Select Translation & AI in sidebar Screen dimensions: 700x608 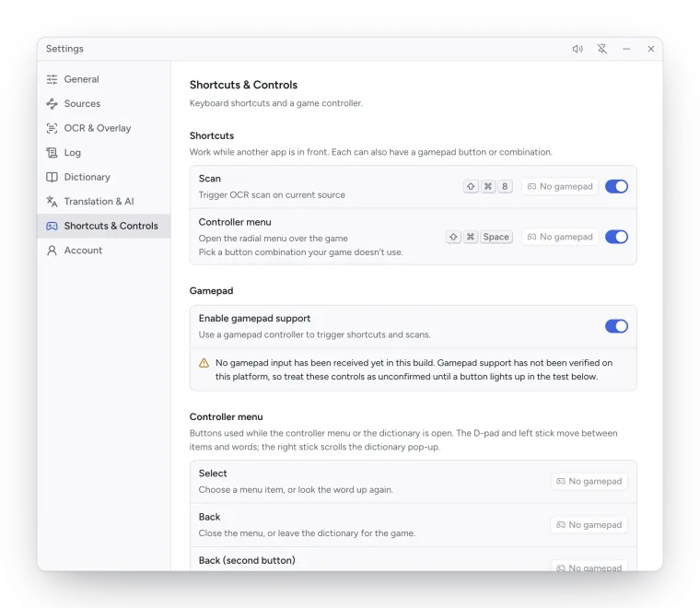point(104,202)
